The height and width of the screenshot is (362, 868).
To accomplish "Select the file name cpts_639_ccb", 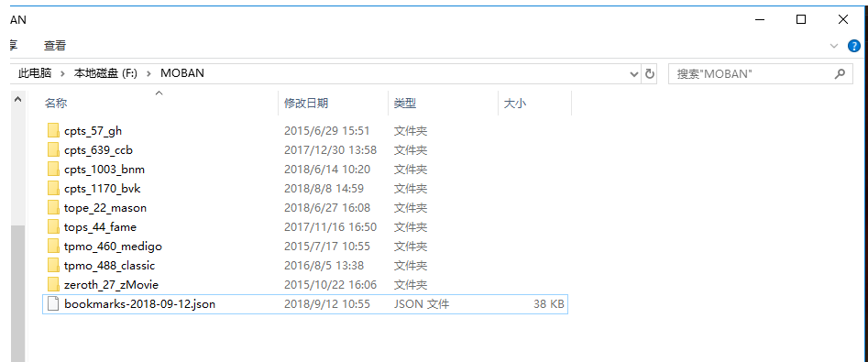I will click(99, 150).
